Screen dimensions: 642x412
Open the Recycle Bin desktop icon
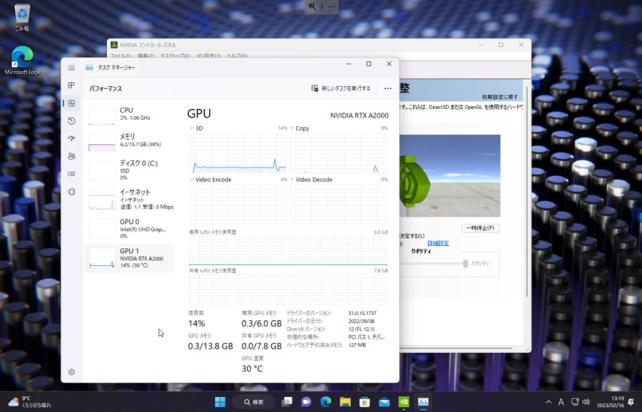pos(22,18)
